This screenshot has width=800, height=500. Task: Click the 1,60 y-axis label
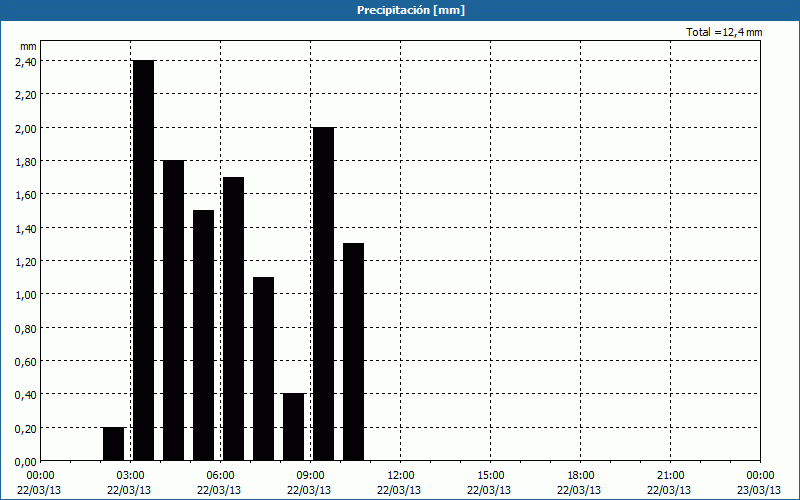coord(26,194)
